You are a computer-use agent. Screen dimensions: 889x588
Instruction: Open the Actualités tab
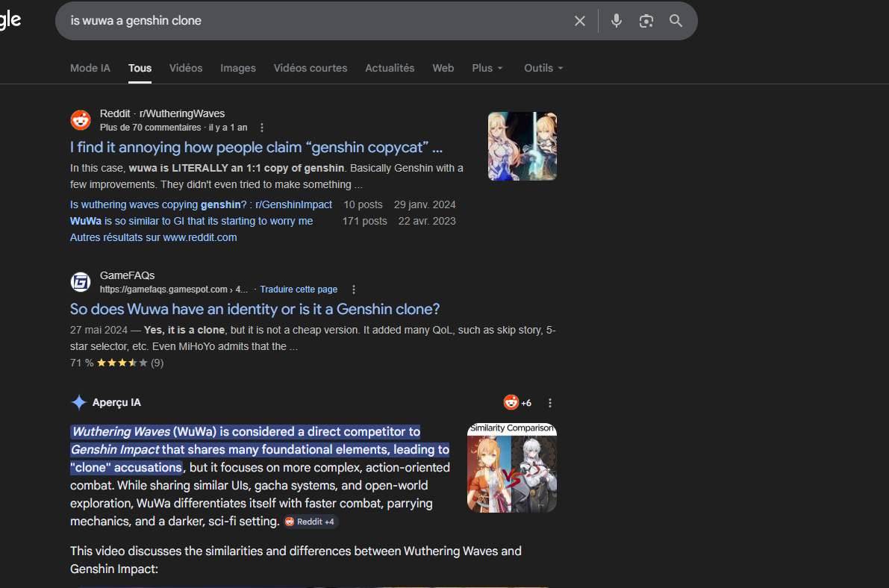[390, 68]
